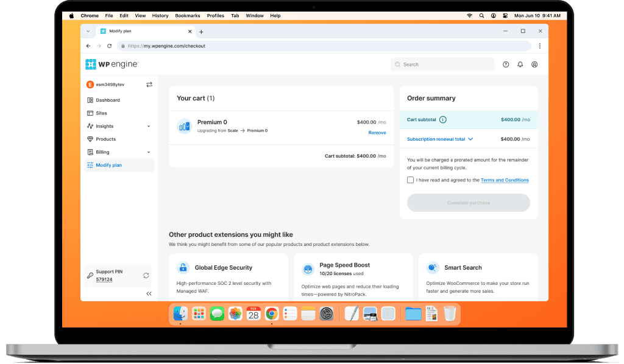
Task: Click the 'Your cart (1)' heading
Action: 196,98
